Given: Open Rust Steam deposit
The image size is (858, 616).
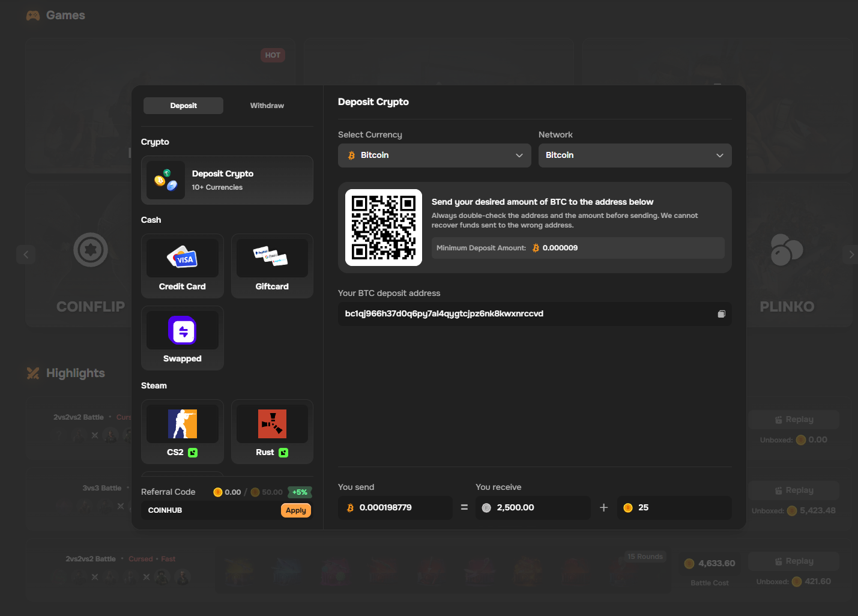Looking at the screenshot, I should [x=272, y=432].
